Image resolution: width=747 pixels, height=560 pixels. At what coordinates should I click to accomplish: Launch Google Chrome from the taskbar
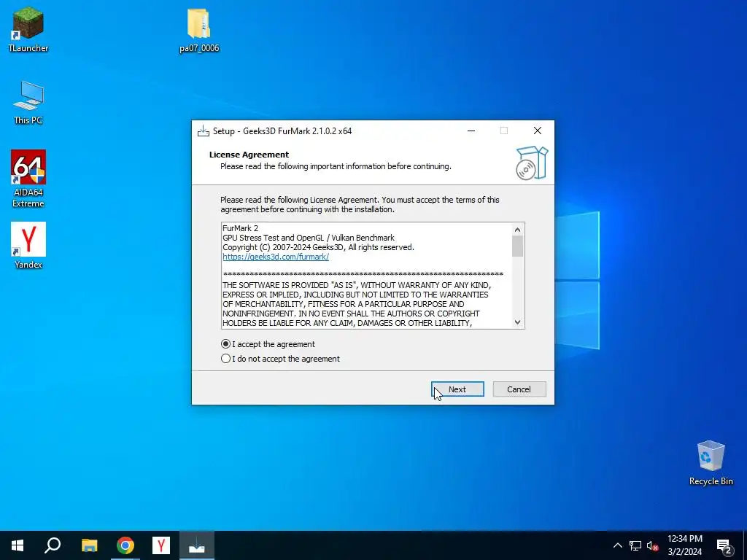[x=125, y=545]
